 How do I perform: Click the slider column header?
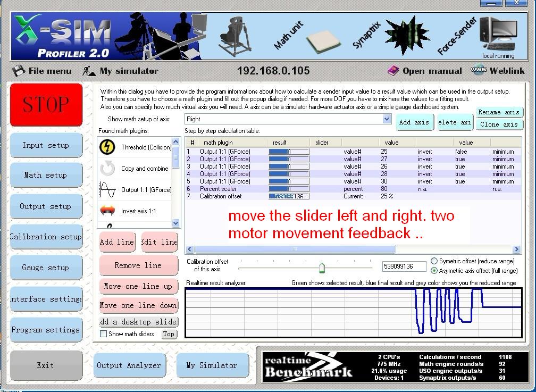click(x=325, y=143)
